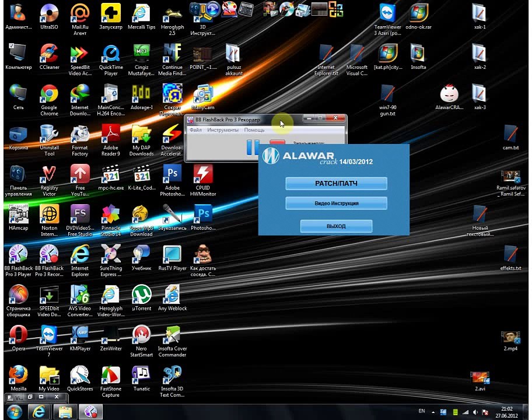This screenshot has height=420, width=532.
Task: Open Windows Explorer folder in taskbar
Action: [65, 412]
